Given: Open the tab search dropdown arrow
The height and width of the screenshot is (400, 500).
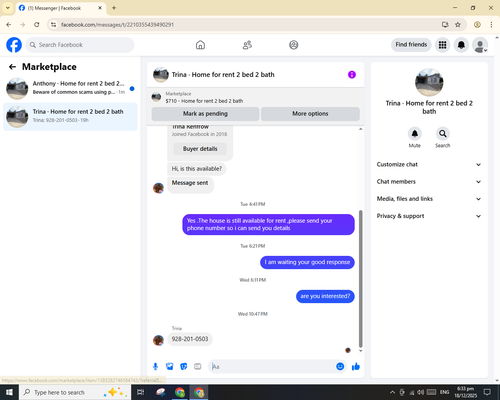Looking at the screenshot, I should tap(8, 8).
